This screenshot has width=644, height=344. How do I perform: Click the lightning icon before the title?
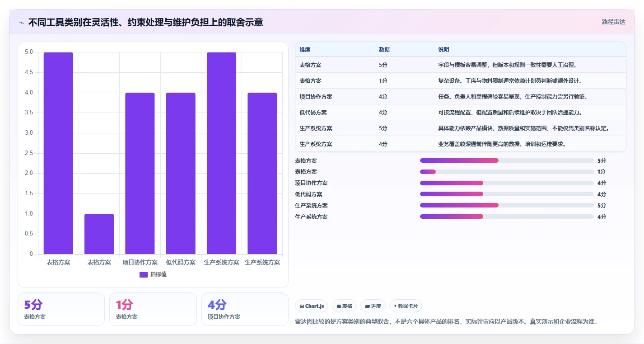click(x=22, y=22)
